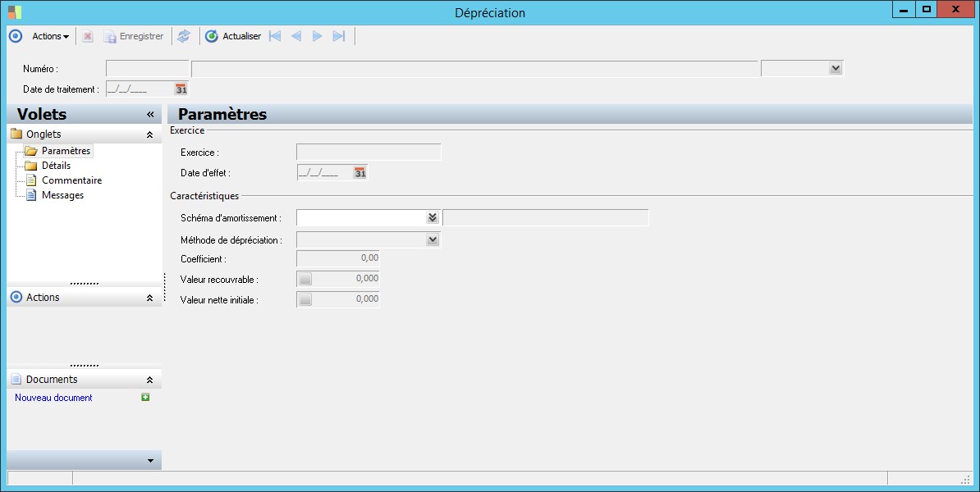Open the side panel bottom overflow arrow
Image resolution: width=980 pixels, height=492 pixels.
pyautogui.click(x=150, y=461)
